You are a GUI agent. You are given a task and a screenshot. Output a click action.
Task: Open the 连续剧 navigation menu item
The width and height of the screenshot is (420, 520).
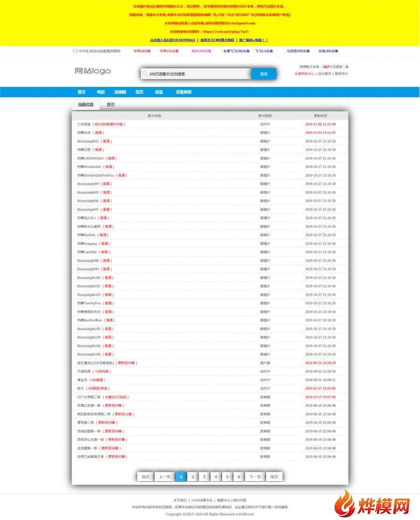click(x=120, y=92)
